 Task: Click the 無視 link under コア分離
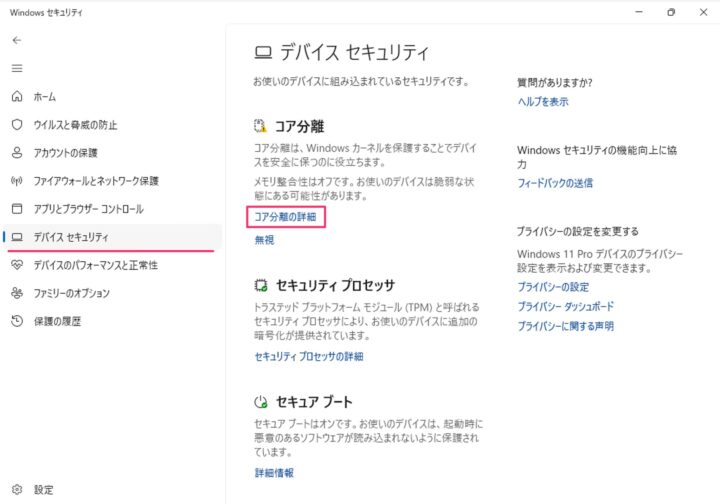(x=264, y=240)
